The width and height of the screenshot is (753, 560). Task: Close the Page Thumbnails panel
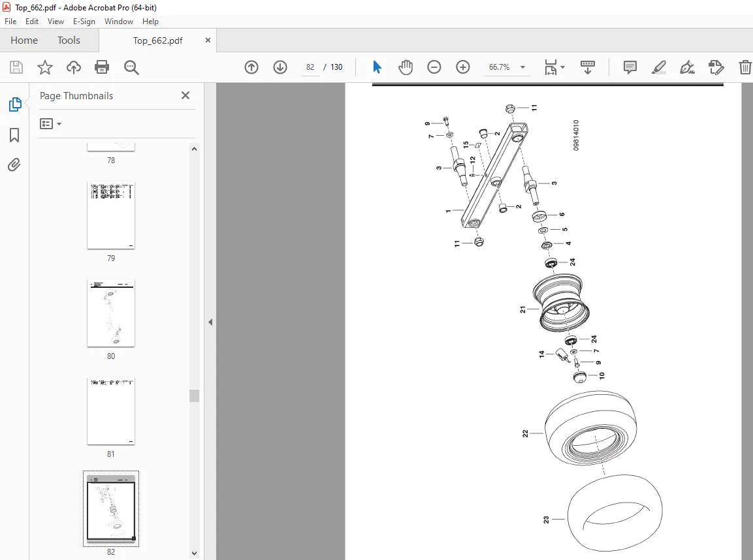[x=185, y=95]
